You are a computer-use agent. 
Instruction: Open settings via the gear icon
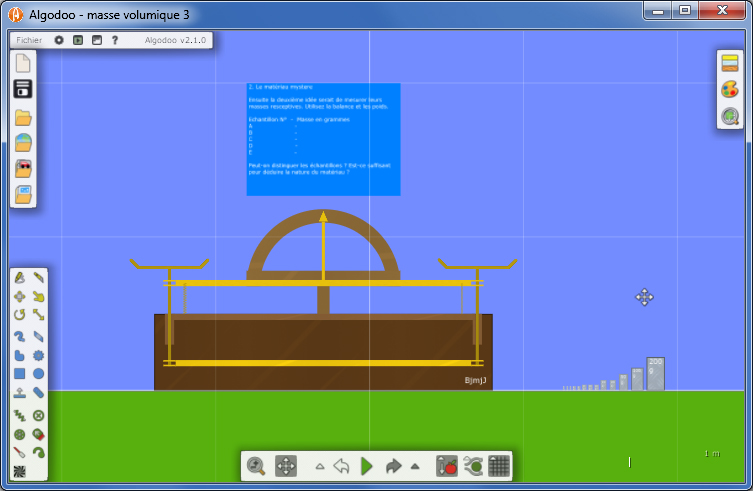tap(59, 40)
